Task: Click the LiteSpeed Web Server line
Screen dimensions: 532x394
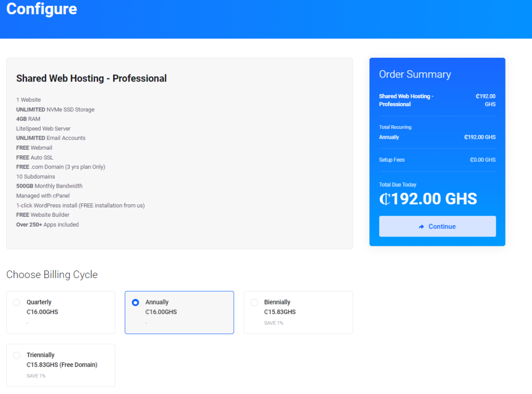Action: coord(44,128)
